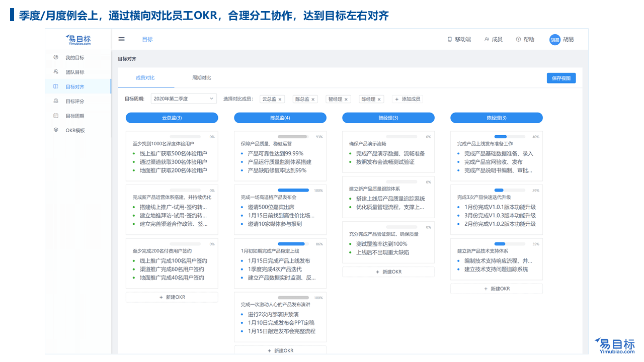
Task: Remove the 陈总监 member tag
Action: pos(313,100)
